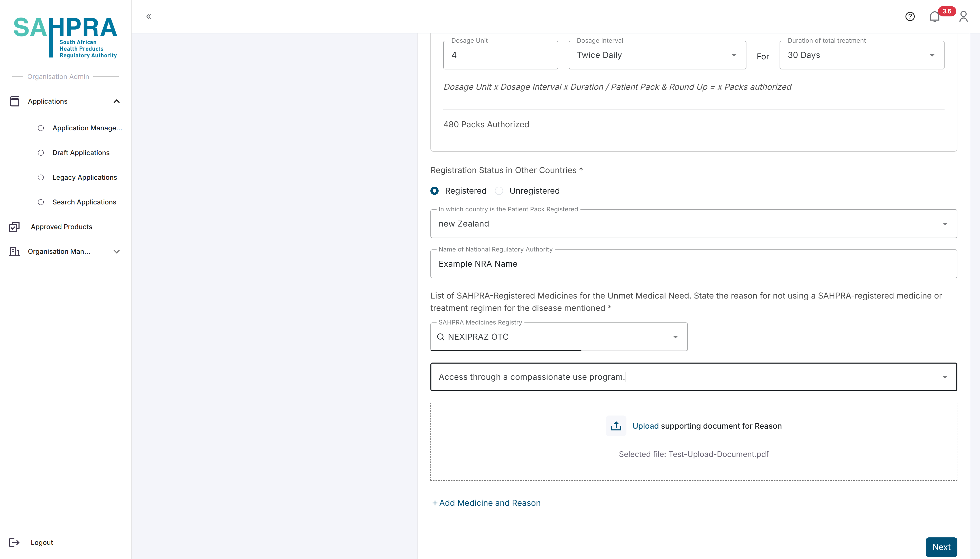Click the Upload link text

click(x=645, y=426)
